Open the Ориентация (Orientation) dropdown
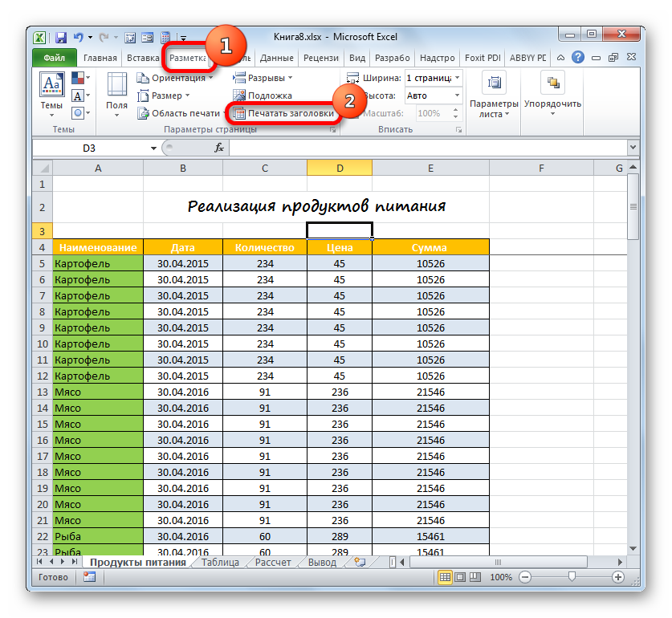Screen dimensions: 672x618 pyautogui.click(x=177, y=78)
